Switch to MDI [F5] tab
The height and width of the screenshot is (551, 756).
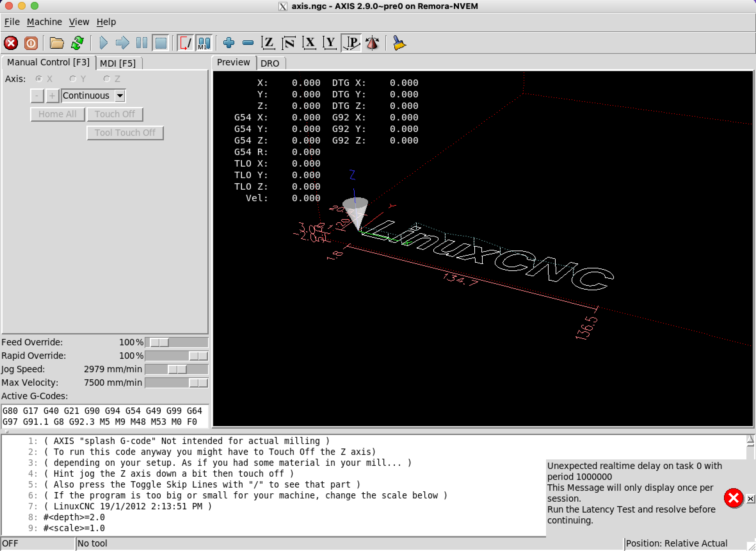[x=118, y=63]
